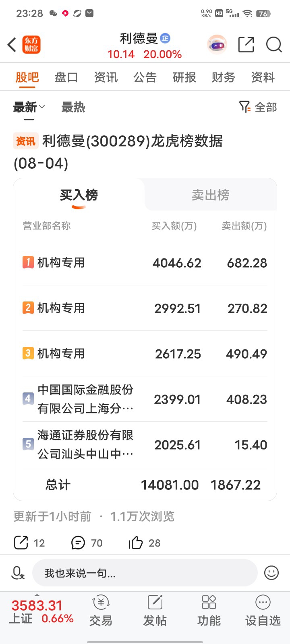Open the comments icon with 70
Screen dimensions: 290x644
(78, 543)
